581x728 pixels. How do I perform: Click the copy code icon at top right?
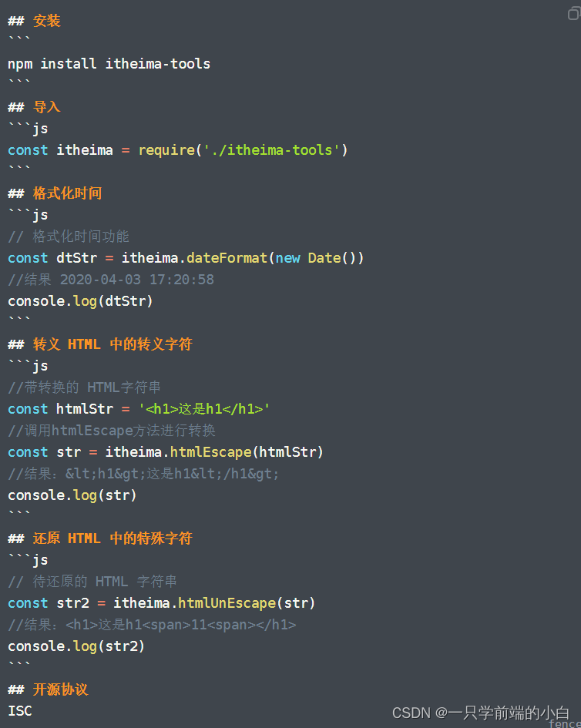574,13
